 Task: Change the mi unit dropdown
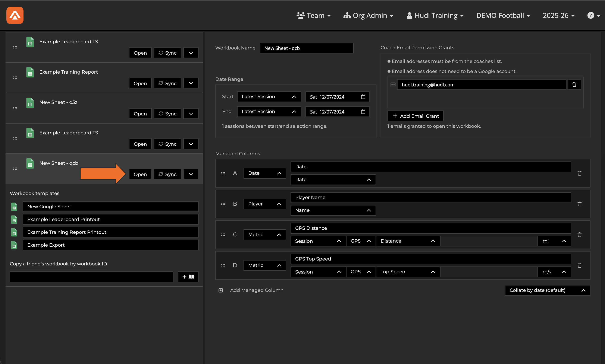pos(554,241)
